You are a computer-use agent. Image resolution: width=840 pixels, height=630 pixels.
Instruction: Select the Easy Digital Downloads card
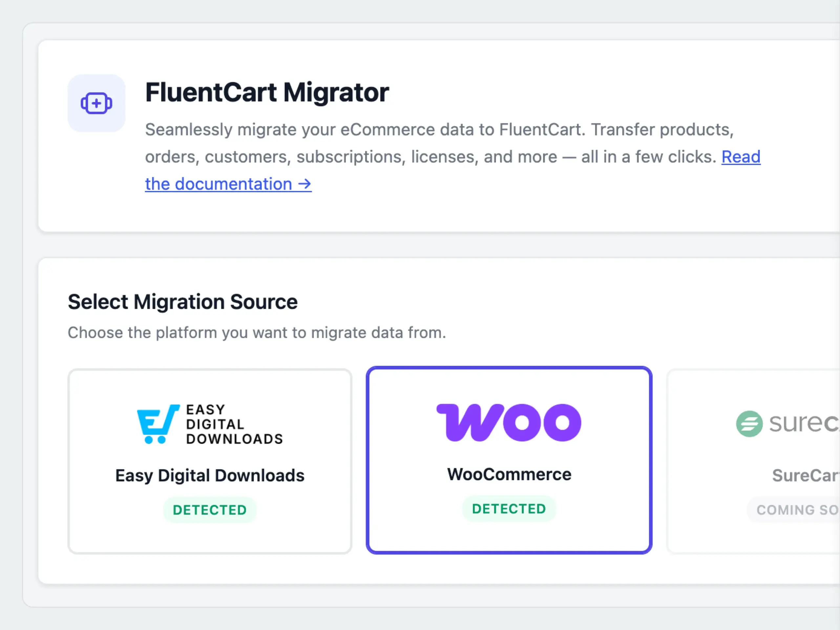pos(210,461)
